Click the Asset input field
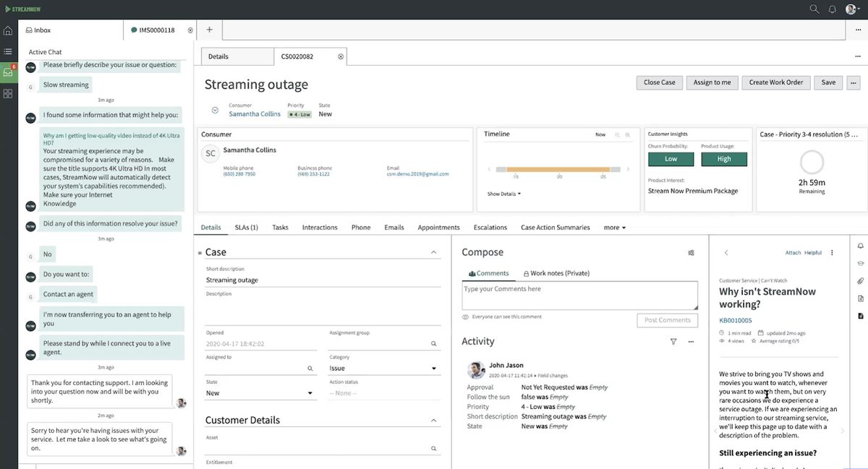Viewport: 868px width, 469px height. [x=323, y=449]
